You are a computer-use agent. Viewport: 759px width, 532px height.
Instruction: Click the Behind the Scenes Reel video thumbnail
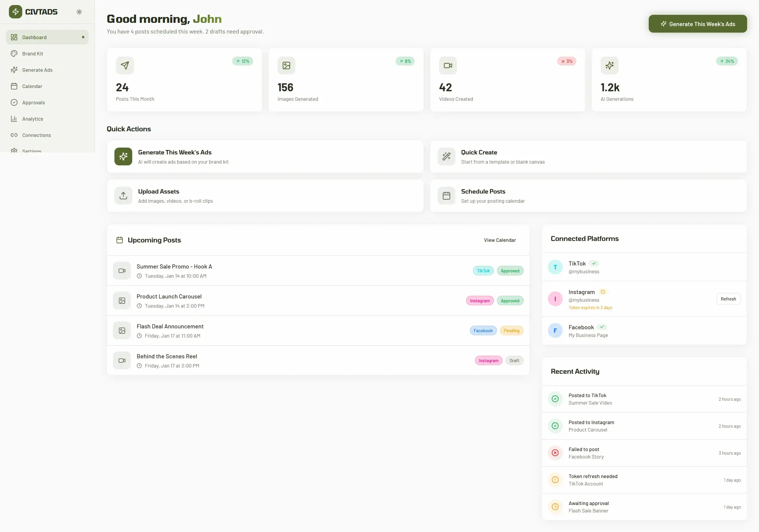pyautogui.click(x=122, y=360)
